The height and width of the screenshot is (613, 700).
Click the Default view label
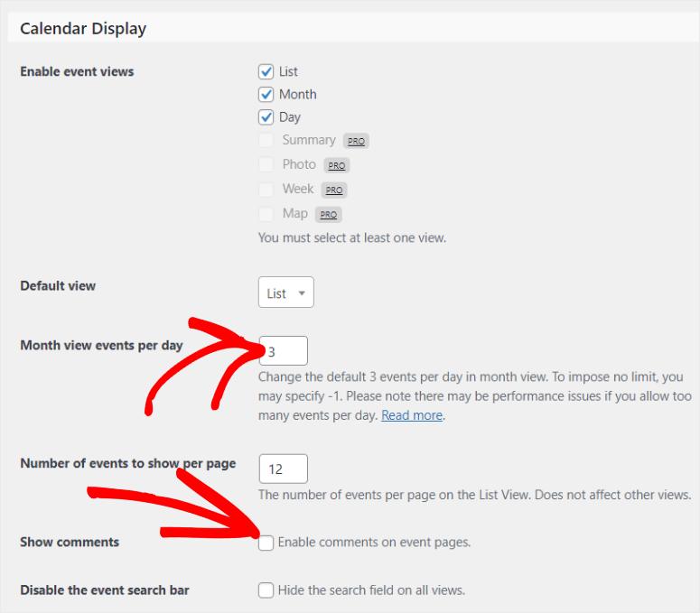tap(58, 285)
